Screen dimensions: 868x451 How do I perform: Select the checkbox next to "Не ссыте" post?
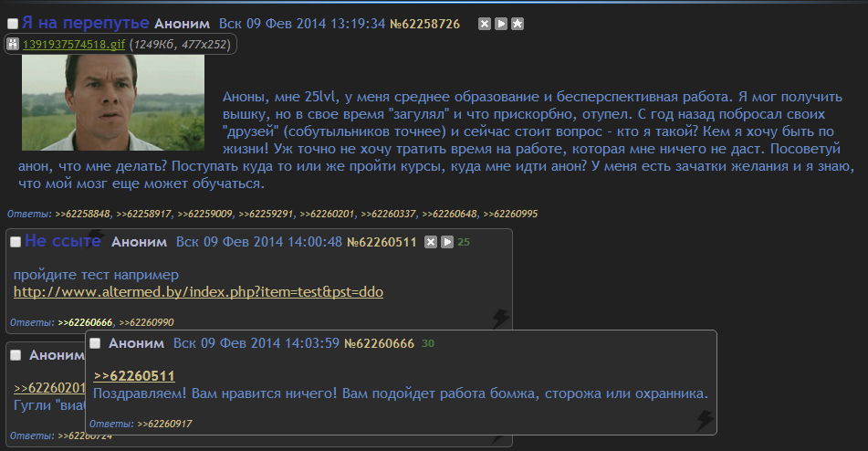click(16, 242)
